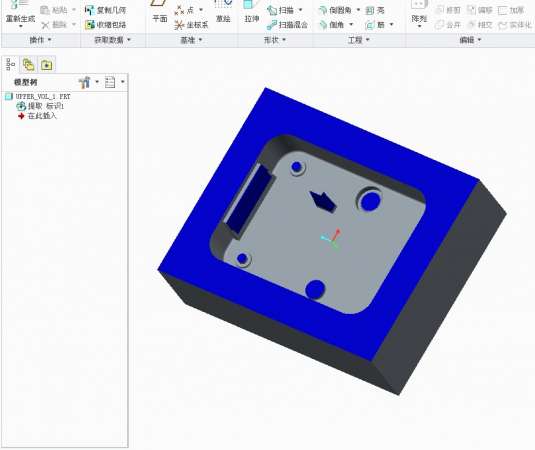Open the model tree settings dropdown
Screen dimensions: 535x450
[x=88, y=82]
